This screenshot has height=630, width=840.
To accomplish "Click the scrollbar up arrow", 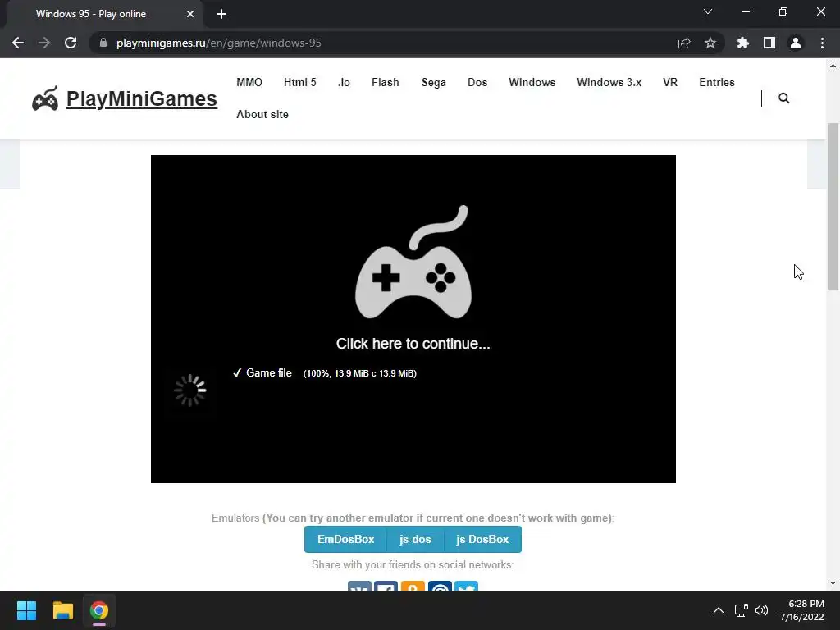I will 833,66.
